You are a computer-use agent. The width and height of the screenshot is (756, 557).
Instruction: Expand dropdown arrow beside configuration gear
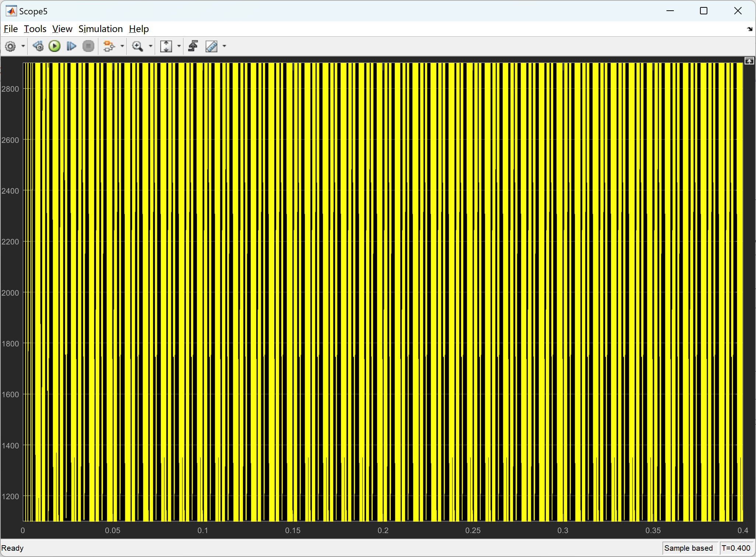[23, 46]
